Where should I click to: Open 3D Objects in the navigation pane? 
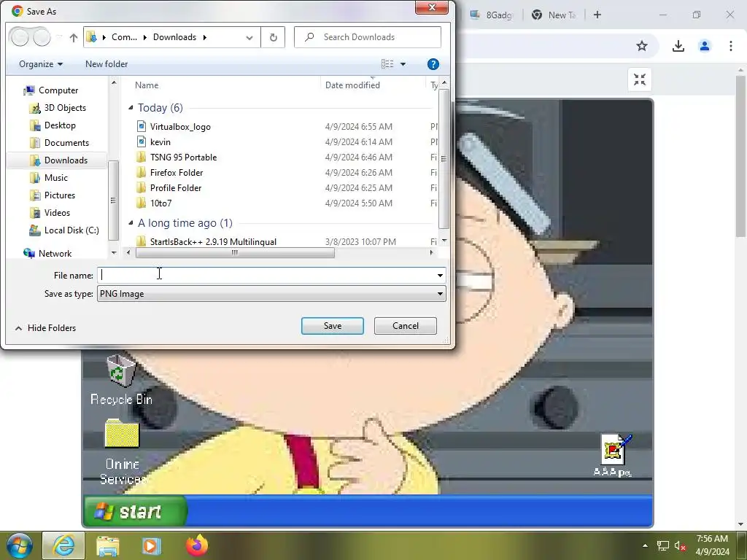coord(65,108)
